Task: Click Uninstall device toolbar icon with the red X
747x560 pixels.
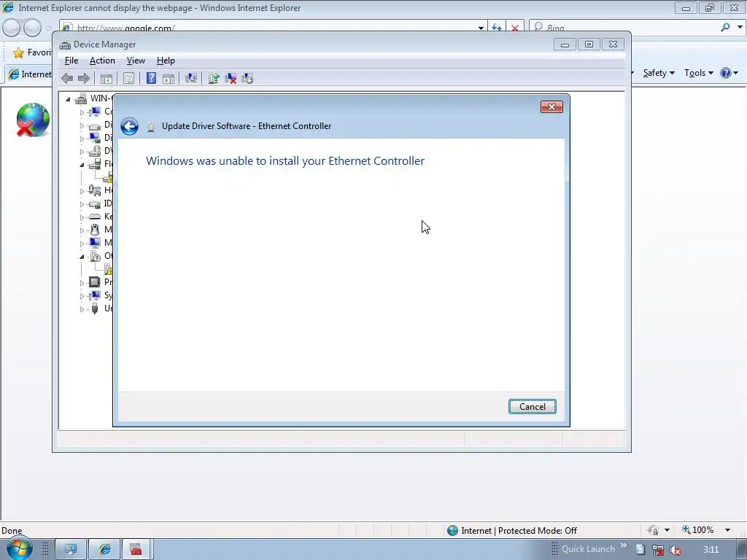Action: pyautogui.click(x=231, y=79)
